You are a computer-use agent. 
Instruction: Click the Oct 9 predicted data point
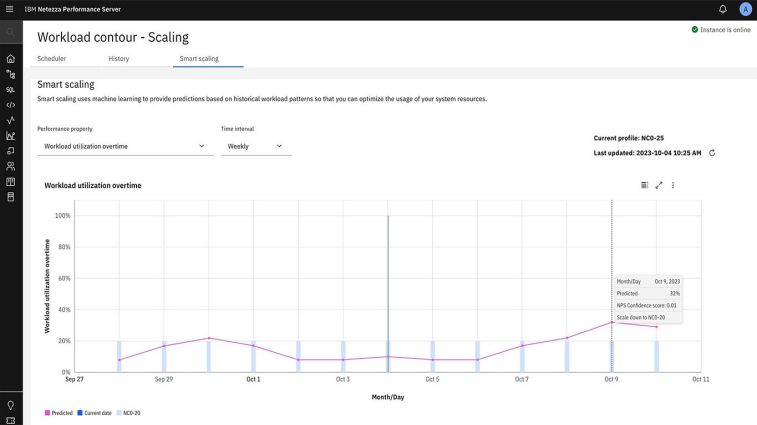coord(612,322)
